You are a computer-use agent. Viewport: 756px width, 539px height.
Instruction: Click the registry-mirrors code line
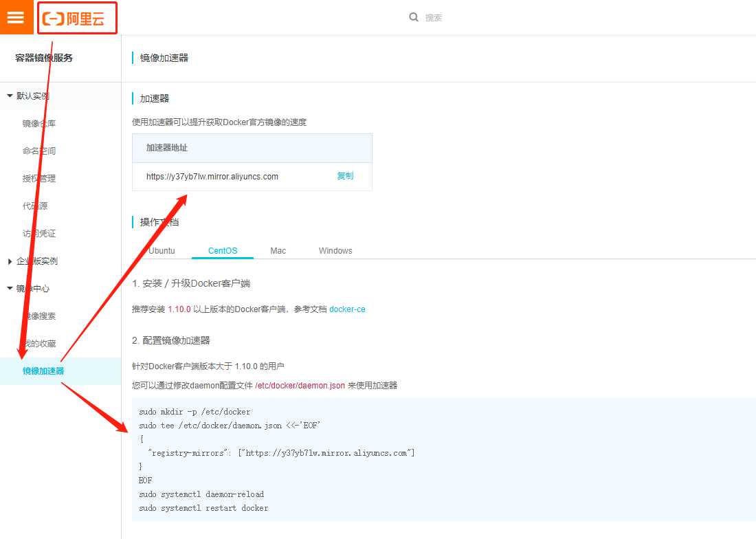coord(282,452)
